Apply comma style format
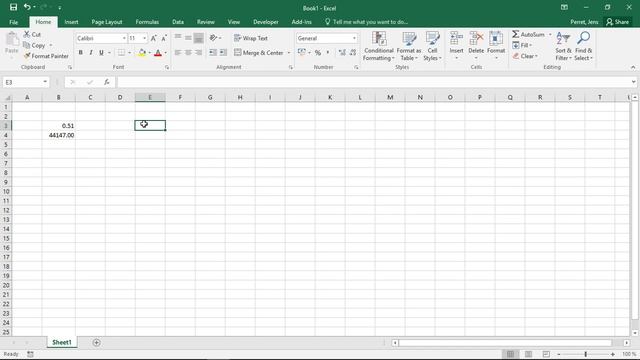This screenshot has width=640, height=360. point(328,53)
